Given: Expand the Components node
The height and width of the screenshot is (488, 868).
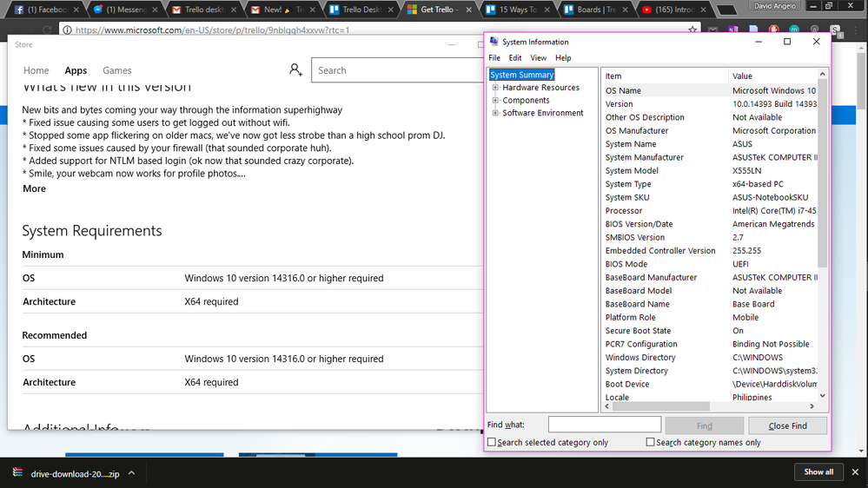Looking at the screenshot, I should 495,100.
